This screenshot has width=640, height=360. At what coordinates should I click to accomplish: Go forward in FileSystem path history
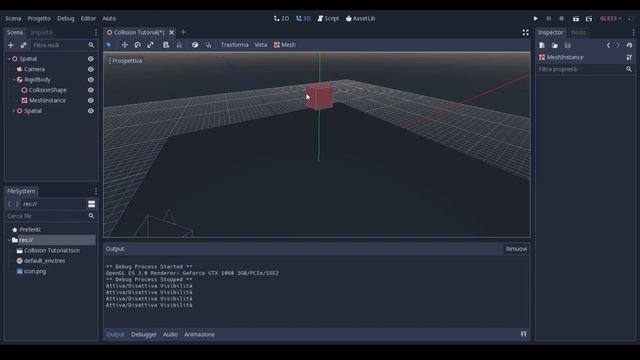click(17, 204)
